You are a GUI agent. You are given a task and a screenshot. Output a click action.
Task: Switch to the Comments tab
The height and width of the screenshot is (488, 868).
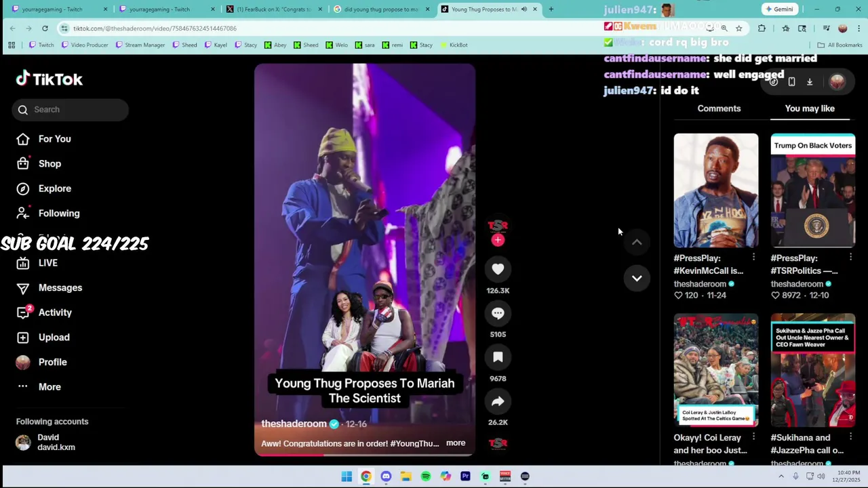pos(719,108)
